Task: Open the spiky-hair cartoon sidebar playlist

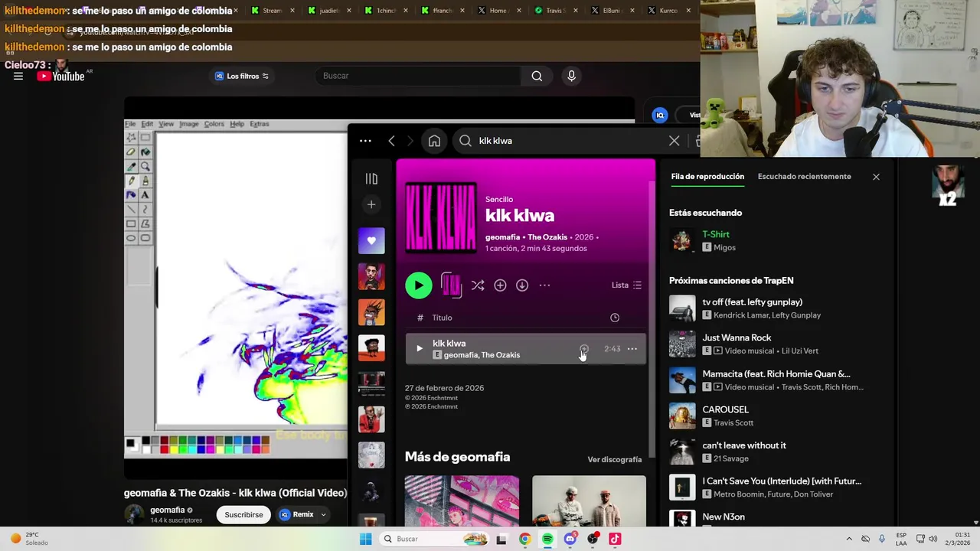Action: point(371,312)
